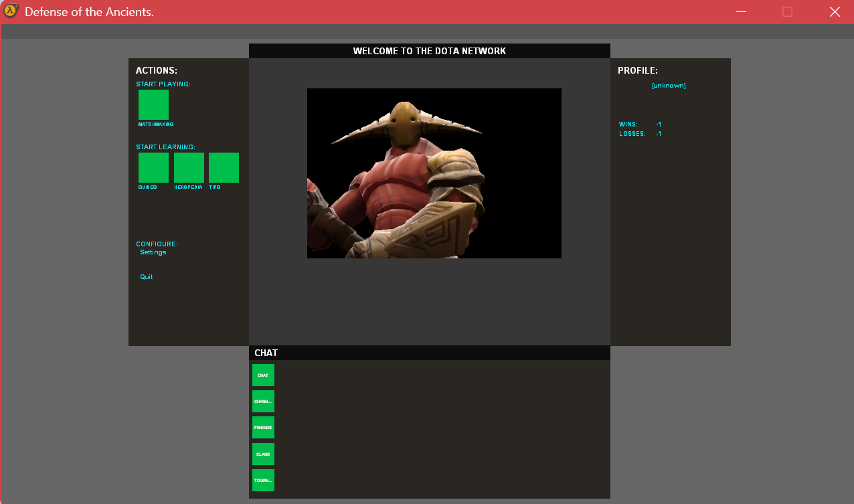
Task: Click the LOSSES value in profile
Action: tap(659, 134)
